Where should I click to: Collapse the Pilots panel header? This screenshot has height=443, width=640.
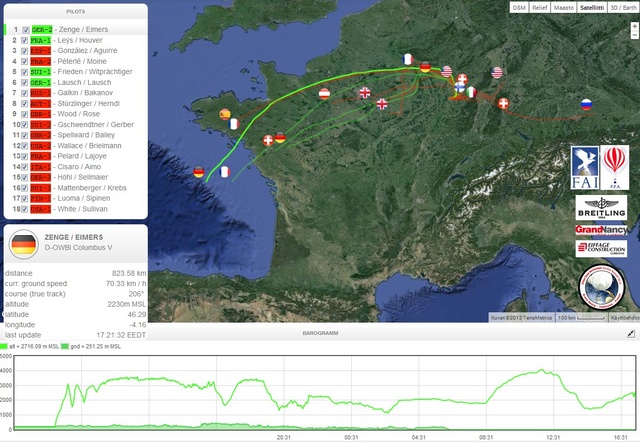(x=75, y=10)
